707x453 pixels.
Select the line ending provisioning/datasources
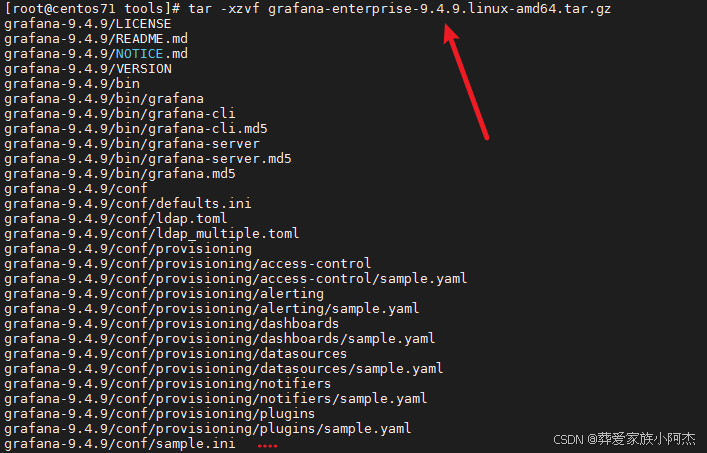coord(176,353)
